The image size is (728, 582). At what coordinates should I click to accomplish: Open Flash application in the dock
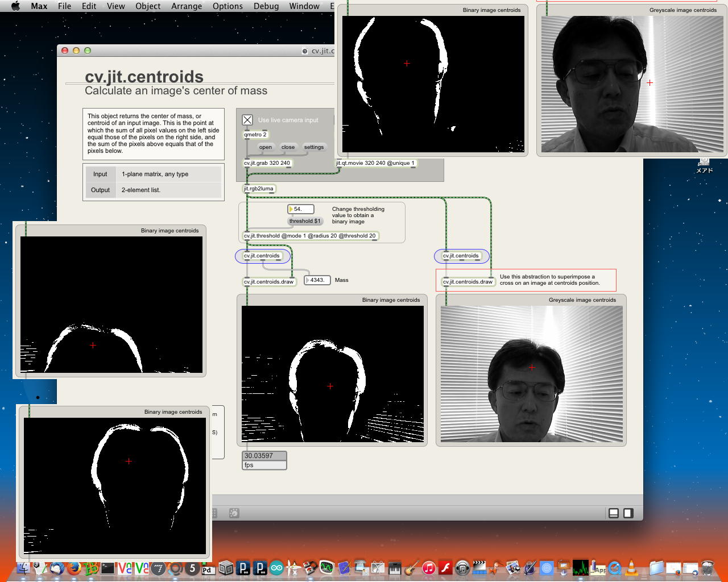pos(445,567)
